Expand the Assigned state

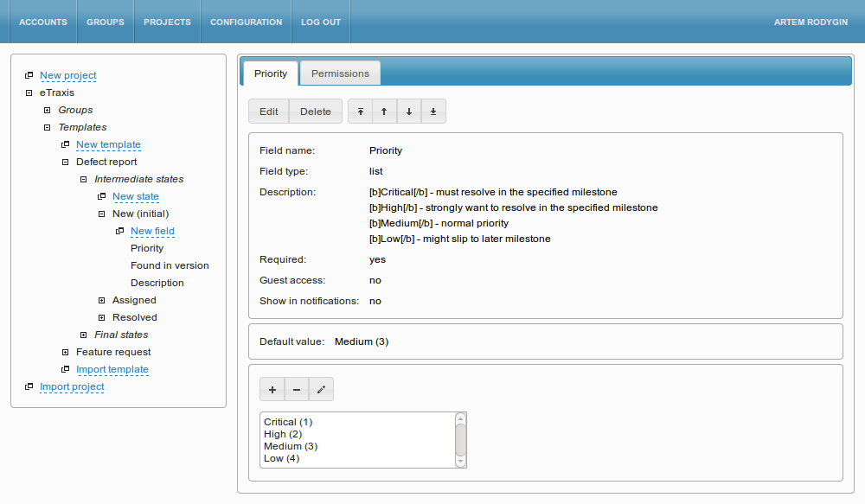[x=102, y=301]
